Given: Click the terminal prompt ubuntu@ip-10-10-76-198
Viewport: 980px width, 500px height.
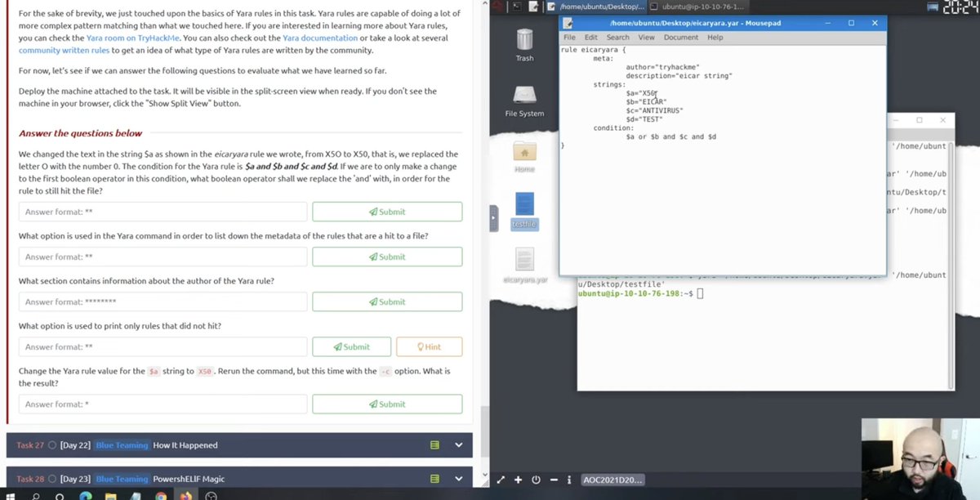Looking at the screenshot, I should (635, 292).
